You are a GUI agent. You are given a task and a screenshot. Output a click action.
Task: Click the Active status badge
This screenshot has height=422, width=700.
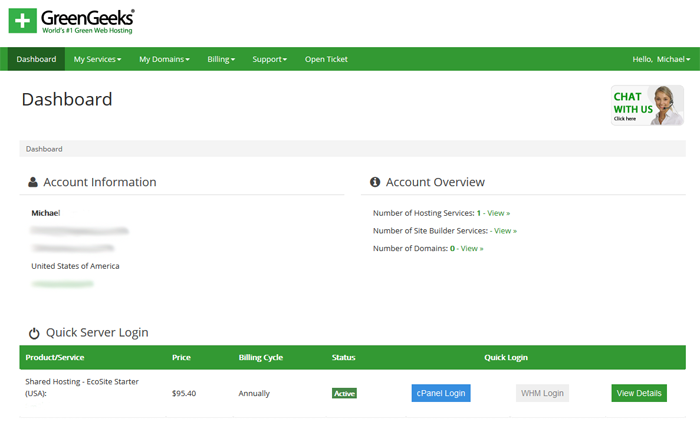(x=344, y=393)
